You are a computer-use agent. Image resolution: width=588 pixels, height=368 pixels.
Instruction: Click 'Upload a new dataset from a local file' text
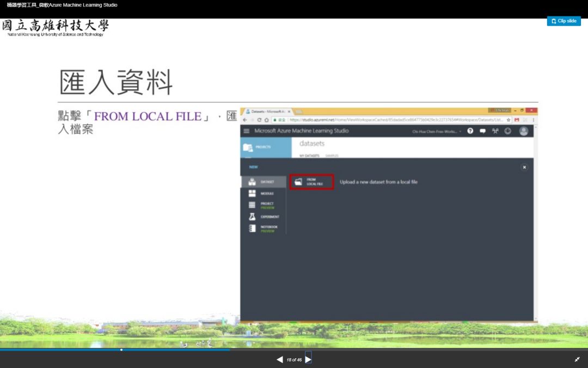coord(378,182)
